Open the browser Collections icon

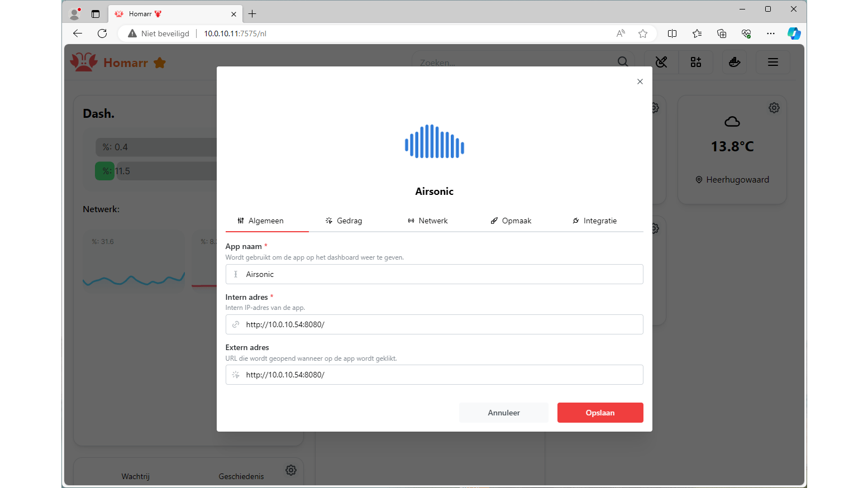coord(722,34)
